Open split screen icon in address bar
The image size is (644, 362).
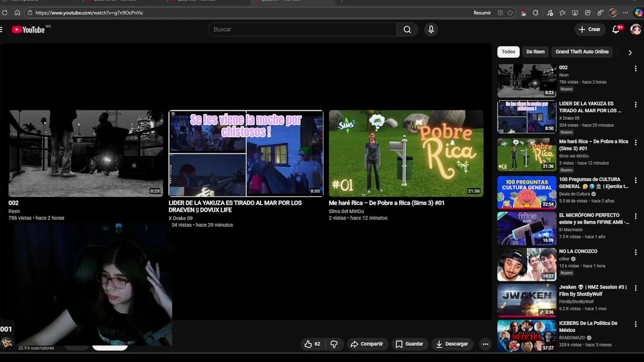click(x=500, y=13)
